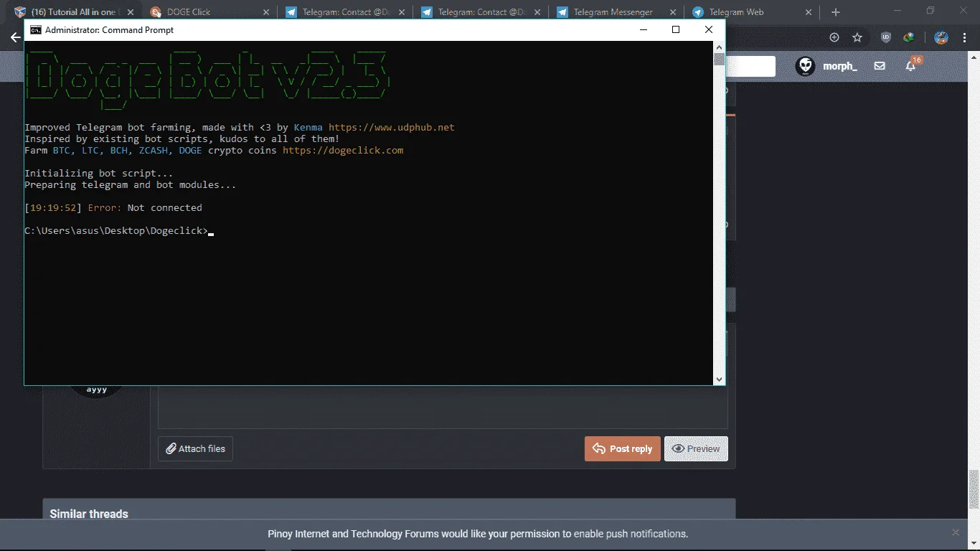The height and width of the screenshot is (551, 980).
Task: Open the forum mail envelope icon
Action: pyautogui.click(x=880, y=66)
